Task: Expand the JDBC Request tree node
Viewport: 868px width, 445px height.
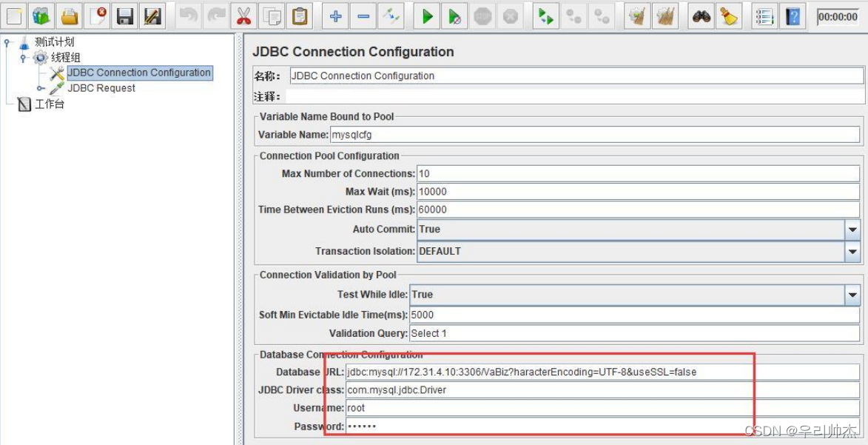Action: [x=40, y=87]
